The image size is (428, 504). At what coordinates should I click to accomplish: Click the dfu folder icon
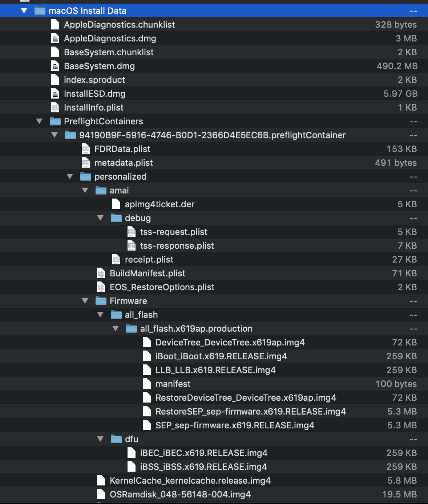[116, 439]
